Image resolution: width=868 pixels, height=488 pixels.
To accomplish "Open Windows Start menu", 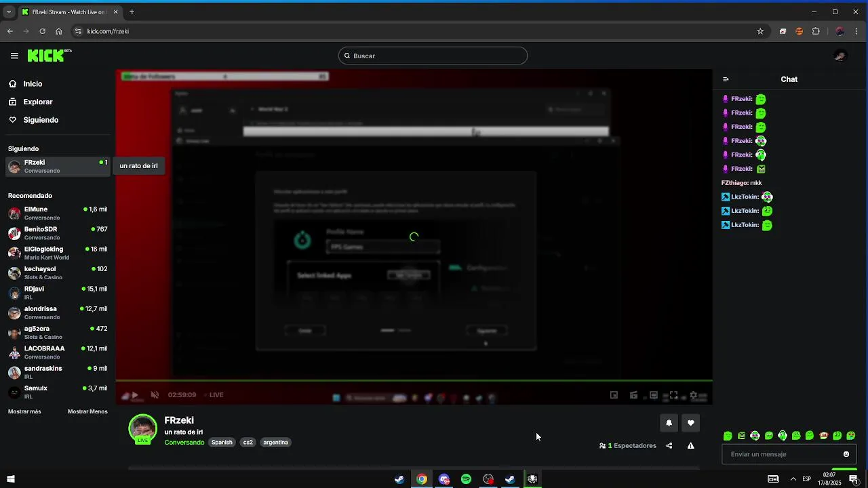I will [x=10, y=479].
